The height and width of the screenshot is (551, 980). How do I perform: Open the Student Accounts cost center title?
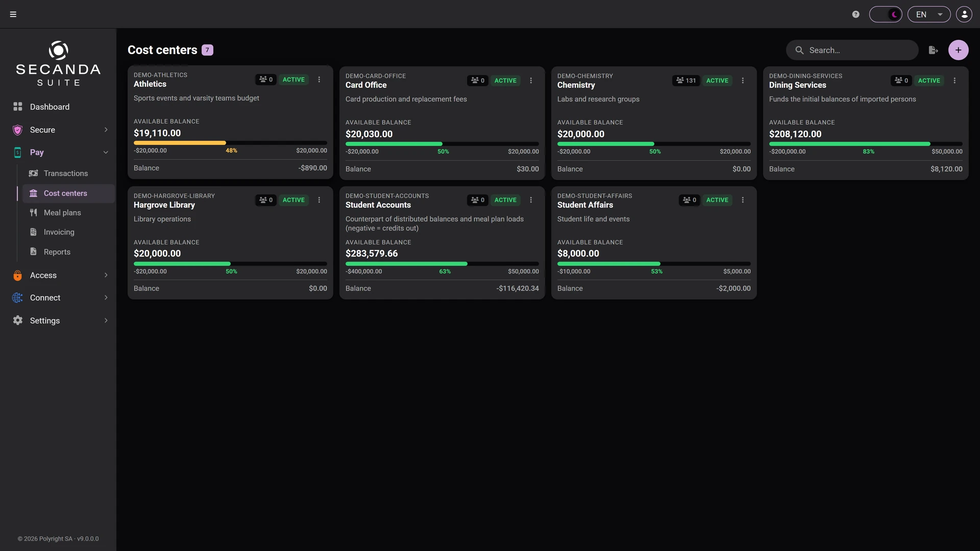(378, 205)
